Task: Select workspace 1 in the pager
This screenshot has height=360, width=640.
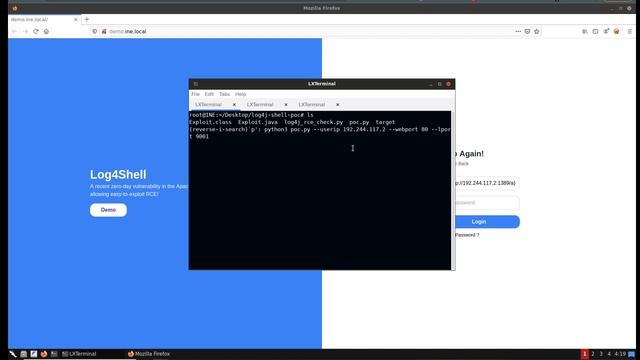Action: (x=584, y=354)
